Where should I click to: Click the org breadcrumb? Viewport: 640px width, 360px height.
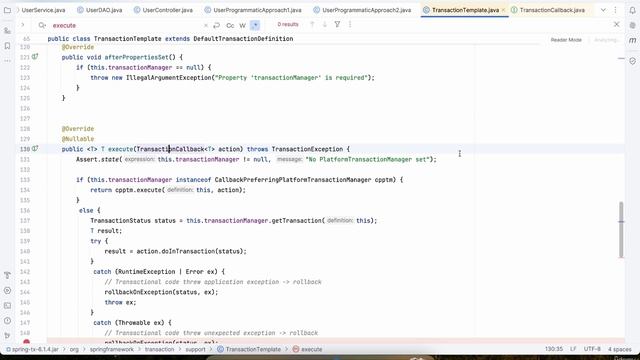coord(74,349)
